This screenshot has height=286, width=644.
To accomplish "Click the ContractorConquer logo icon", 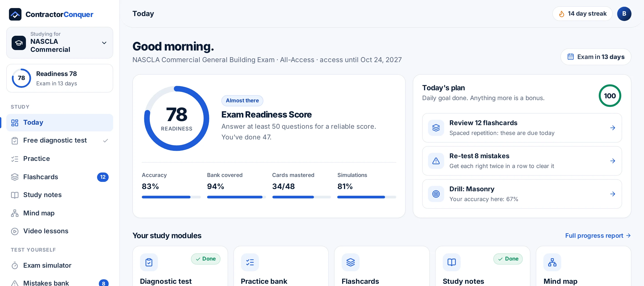I will (x=15, y=14).
